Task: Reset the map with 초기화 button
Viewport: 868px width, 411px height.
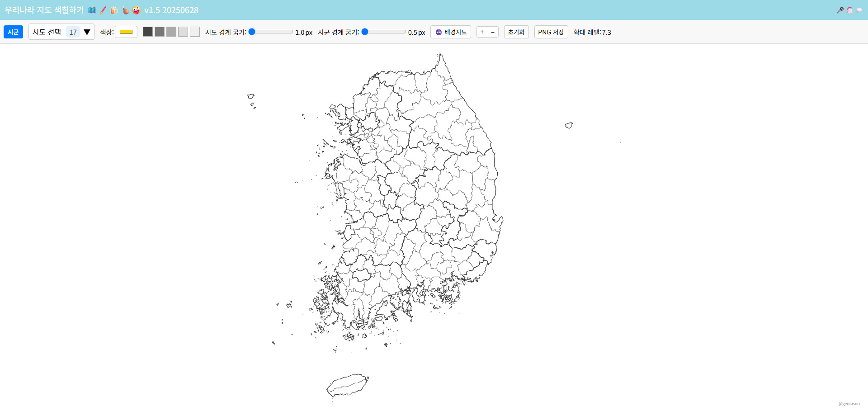Action: [516, 32]
